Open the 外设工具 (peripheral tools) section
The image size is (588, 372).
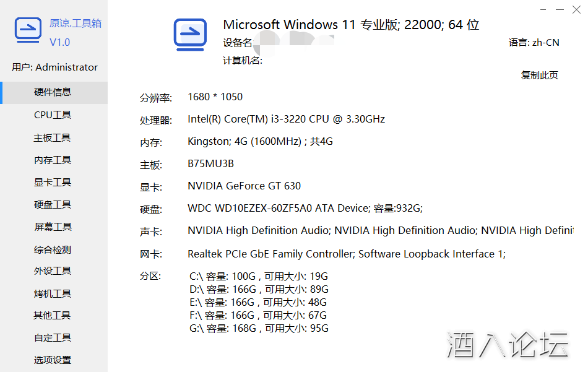point(52,270)
